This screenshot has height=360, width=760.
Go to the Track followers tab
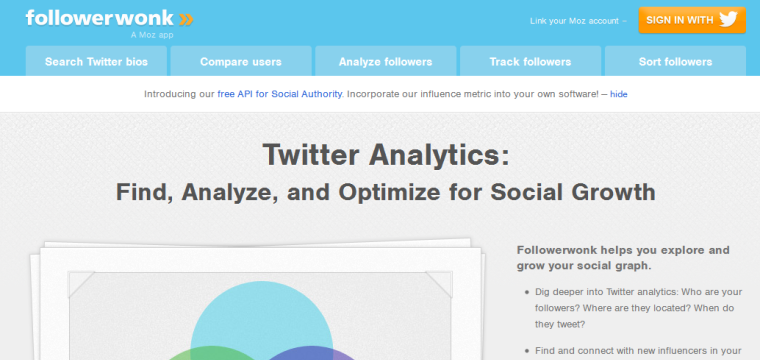pyautogui.click(x=530, y=62)
